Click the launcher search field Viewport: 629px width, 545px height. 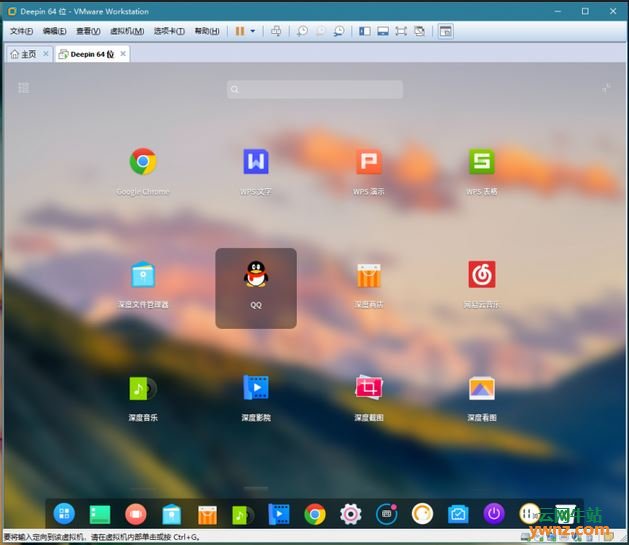click(x=315, y=89)
